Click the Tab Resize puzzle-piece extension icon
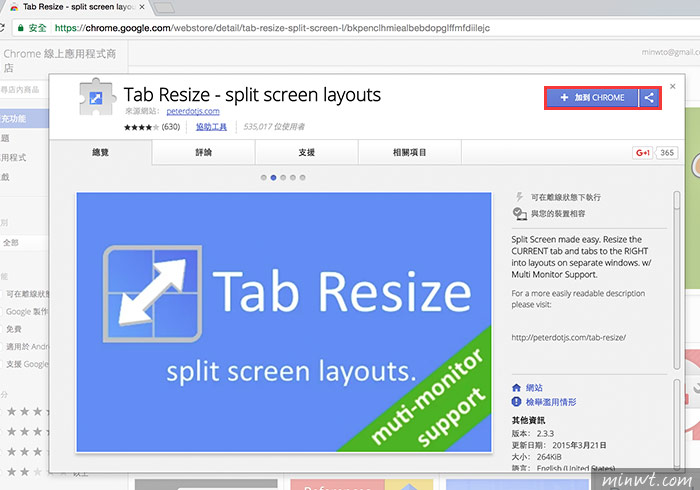This screenshot has height=490, width=700. [96, 97]
